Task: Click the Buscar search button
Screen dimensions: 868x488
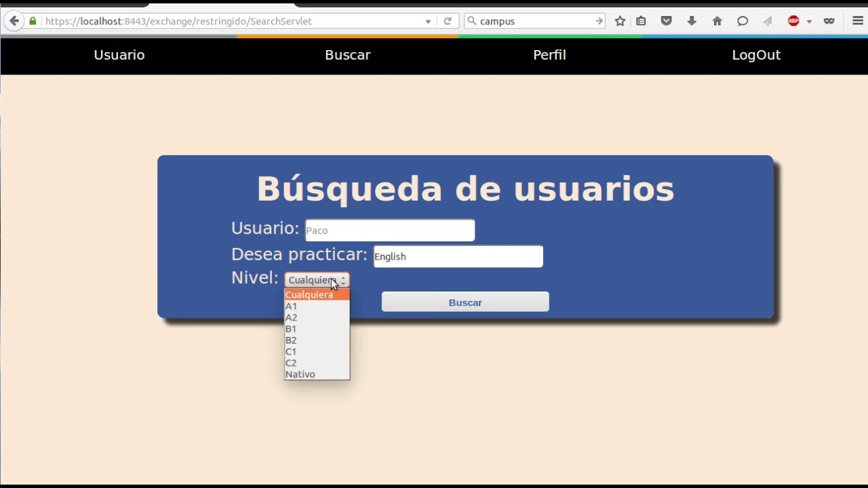Action: pos(465,302)
